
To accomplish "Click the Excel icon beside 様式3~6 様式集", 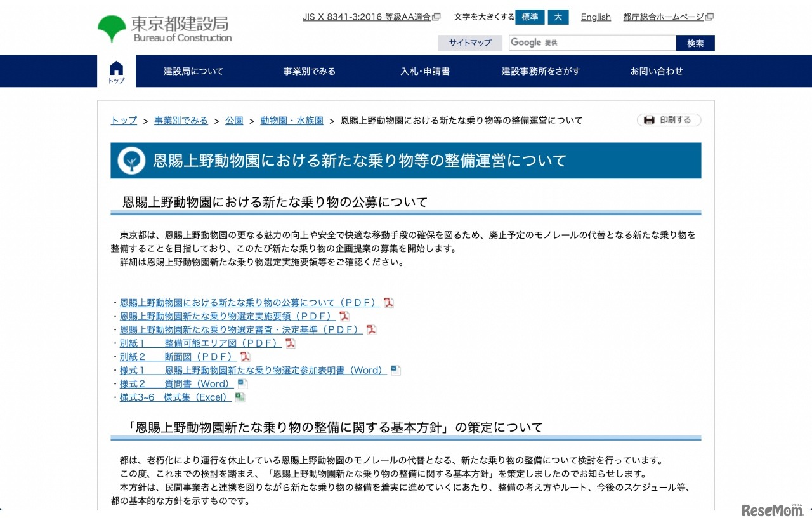I will [x=239, y=396].
